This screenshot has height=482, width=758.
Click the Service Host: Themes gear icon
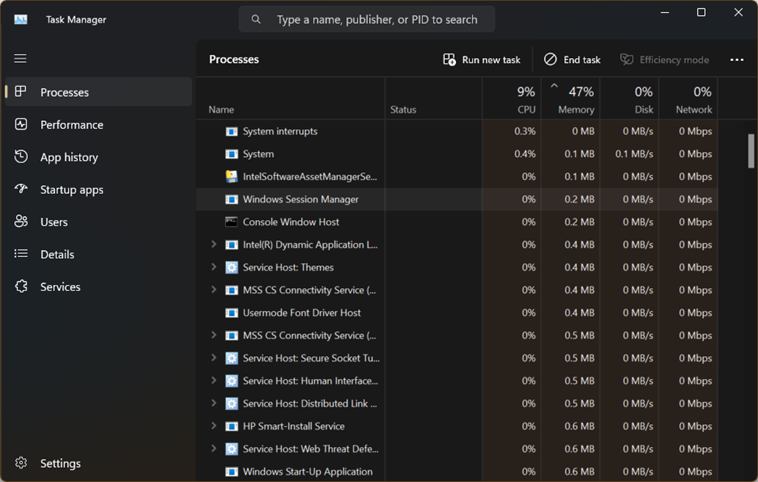click(232, 267)
